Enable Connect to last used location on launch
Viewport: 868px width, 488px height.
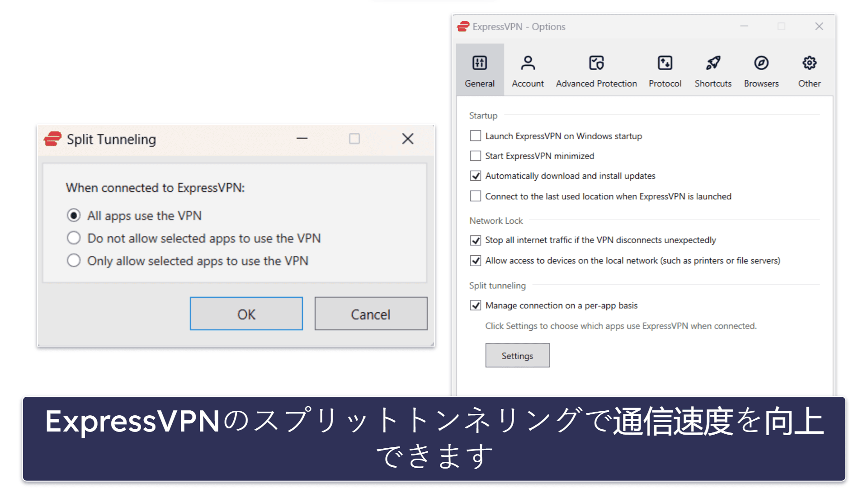click(x=476, y=197)
